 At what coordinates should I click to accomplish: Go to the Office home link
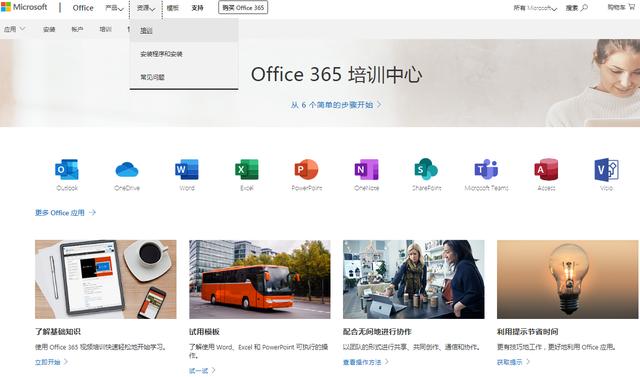(x=83, y=8)
